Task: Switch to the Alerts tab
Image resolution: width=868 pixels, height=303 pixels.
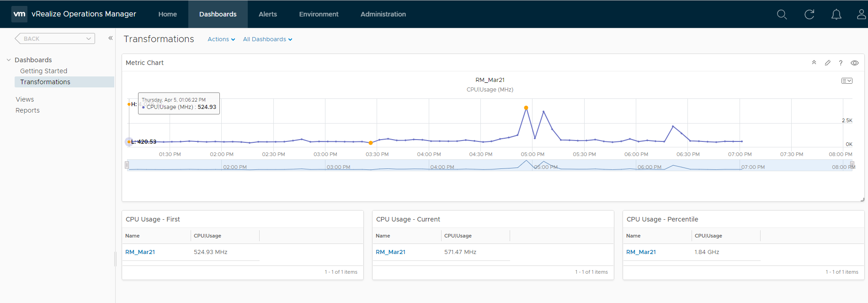Action: [267, 14]
